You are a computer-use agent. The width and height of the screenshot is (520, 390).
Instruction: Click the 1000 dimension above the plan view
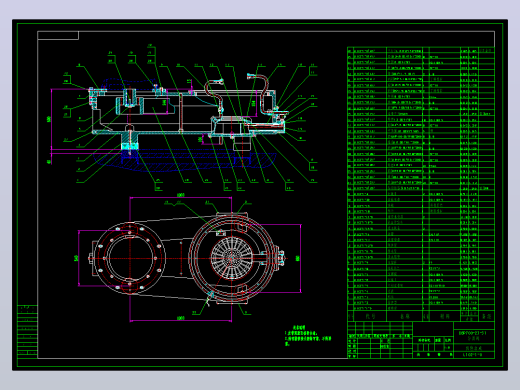(x=181, y=196)
